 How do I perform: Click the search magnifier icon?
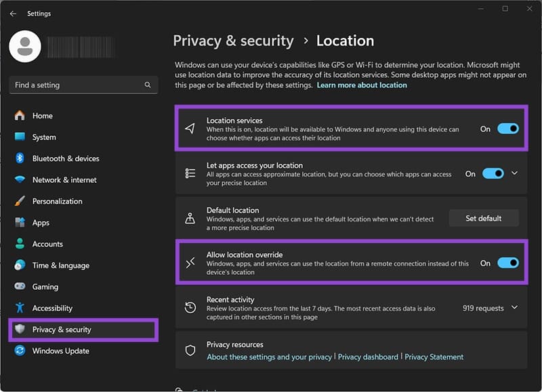148,85
